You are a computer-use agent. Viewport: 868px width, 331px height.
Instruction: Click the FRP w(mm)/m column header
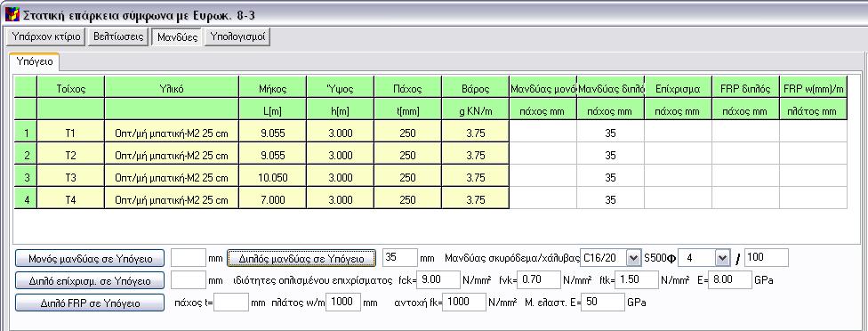[x=813, y=88]
